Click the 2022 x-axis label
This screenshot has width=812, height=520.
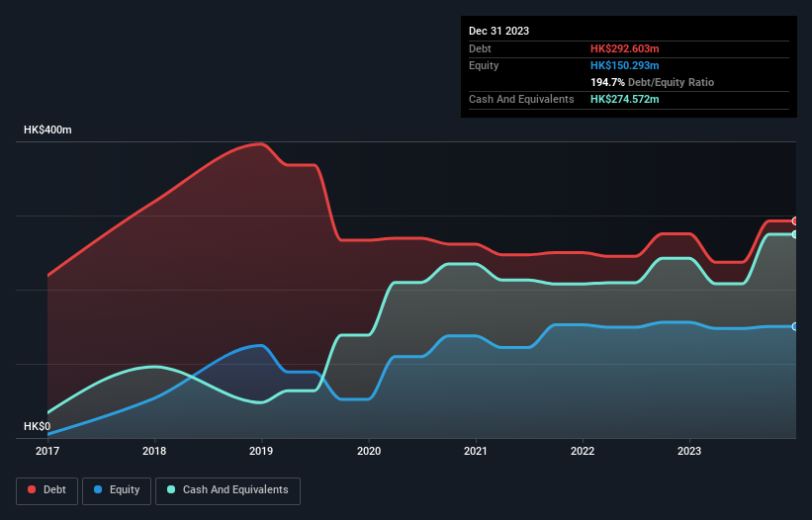coord(583,451)
